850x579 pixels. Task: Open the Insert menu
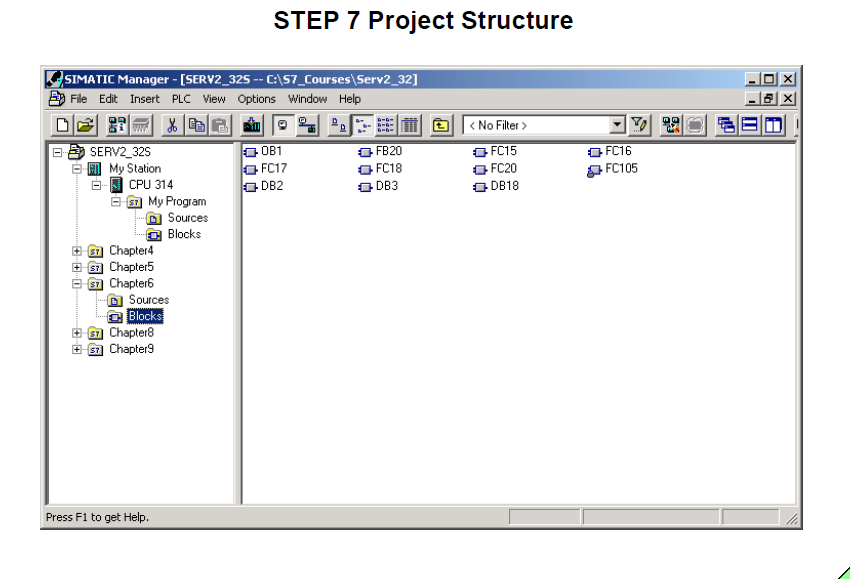coord(145,99)
